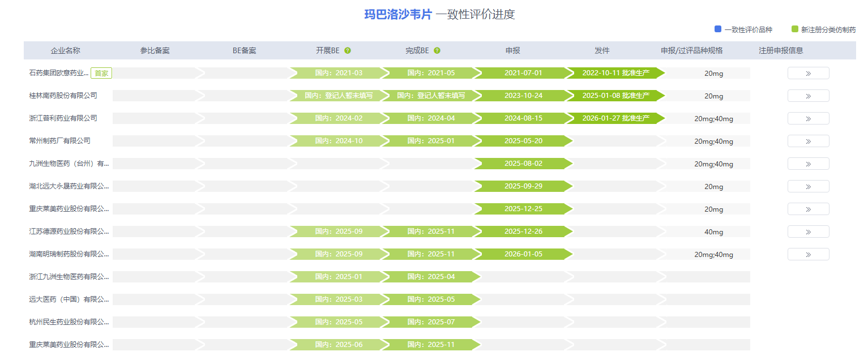Select the 2024-08-15 申报 cell
Viewport: 868px width, 360px height.
[523, 118]
